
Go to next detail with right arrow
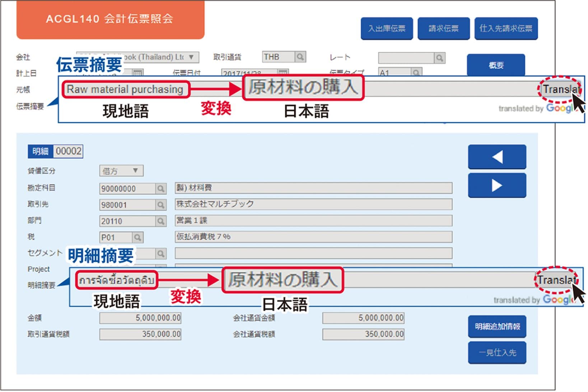pos(497,185)
